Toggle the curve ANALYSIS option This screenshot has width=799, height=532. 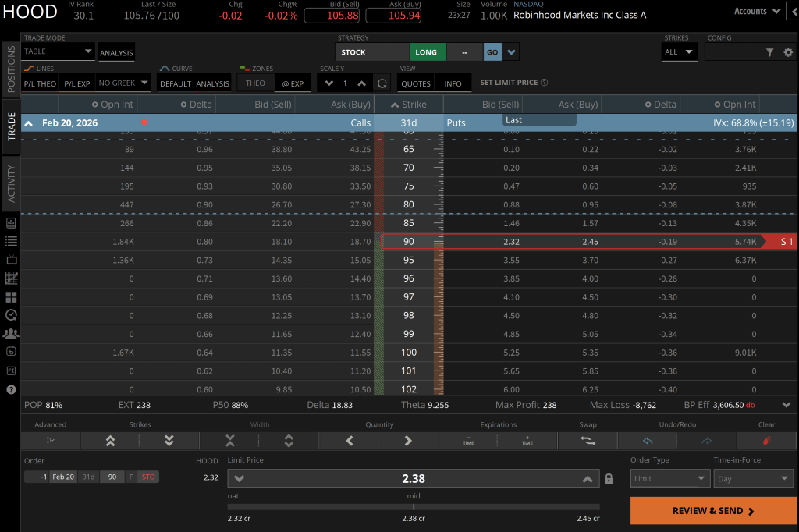click(212, 83)
